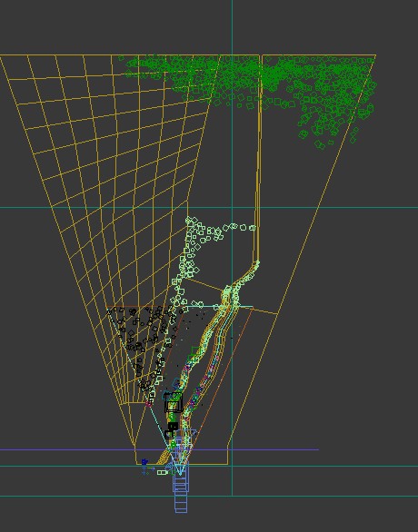Image resolution: width=418 pixels, height=532 pixels.
Task: Select the magenta square at cone corner
Action: tap(148, 403)
